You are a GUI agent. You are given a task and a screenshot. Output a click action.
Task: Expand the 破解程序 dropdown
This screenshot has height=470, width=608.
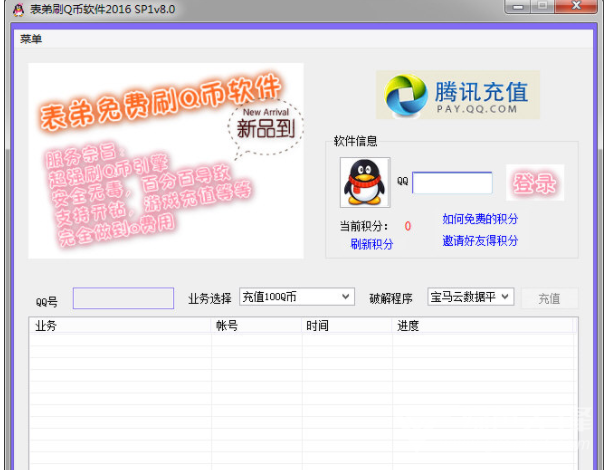pyautogui.click(x=471, y=297)
